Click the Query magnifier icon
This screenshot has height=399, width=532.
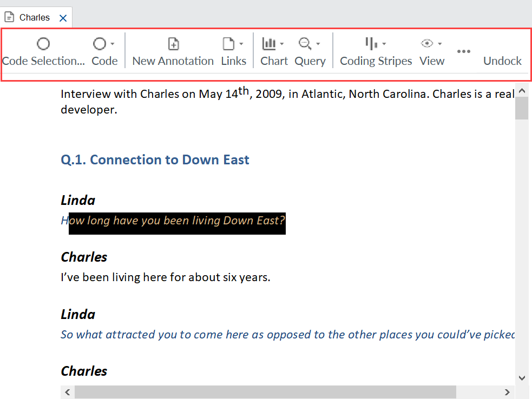pyautogui.click(x=305, y=44)
